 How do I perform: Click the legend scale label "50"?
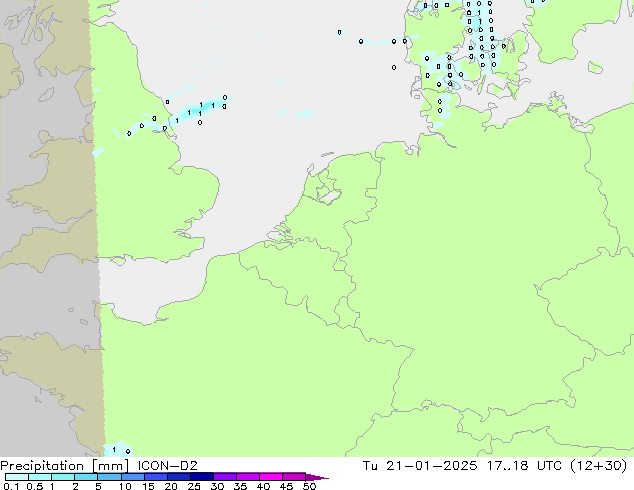pyautogui.click(x=309, y=486)
